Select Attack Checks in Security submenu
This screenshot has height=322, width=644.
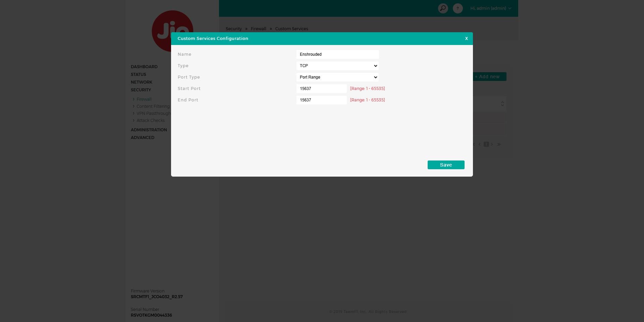(x=150, y=121)
